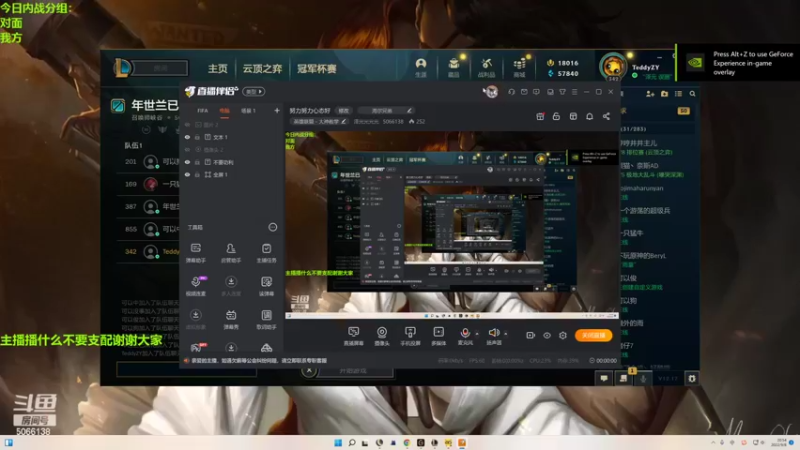800x450 pixels.
Task: Hide the 全屏 1 source layer
Action: point(187,174)
